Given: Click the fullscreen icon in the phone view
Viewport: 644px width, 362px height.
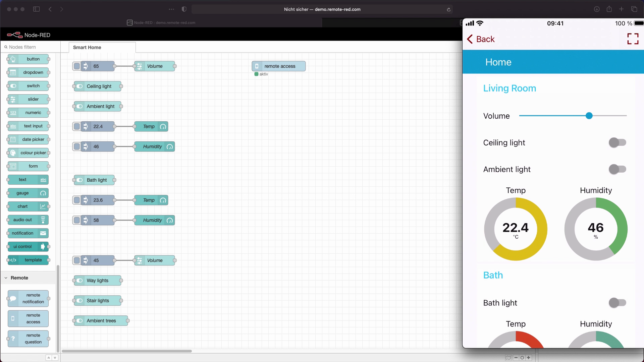Looking at the screenshot, I should click(633, 39).
